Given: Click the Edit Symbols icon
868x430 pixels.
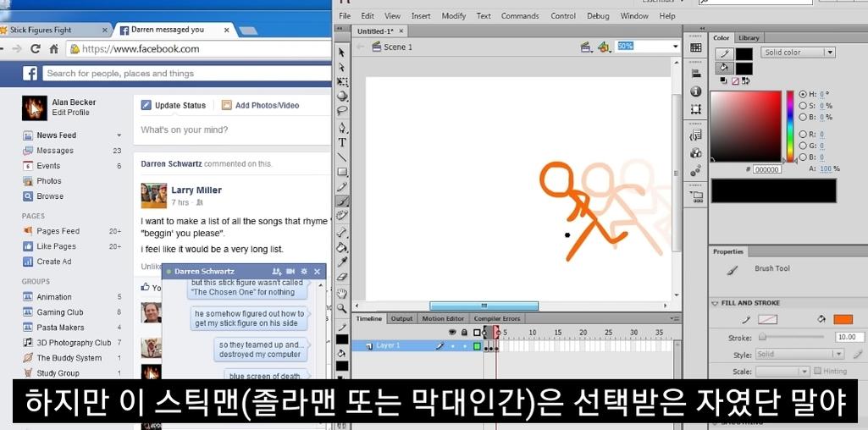Looking at the screenshot, I should click(604, 47).
